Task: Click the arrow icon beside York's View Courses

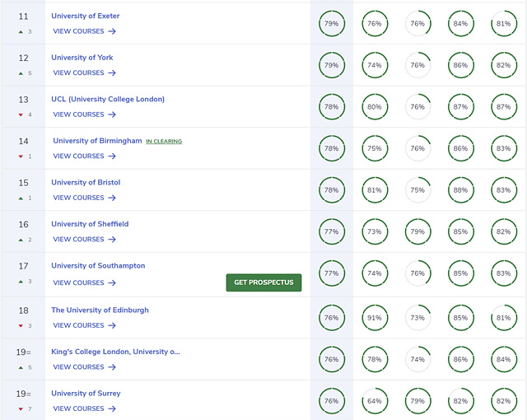Action: pyautogui.click(x=112, y=73)
